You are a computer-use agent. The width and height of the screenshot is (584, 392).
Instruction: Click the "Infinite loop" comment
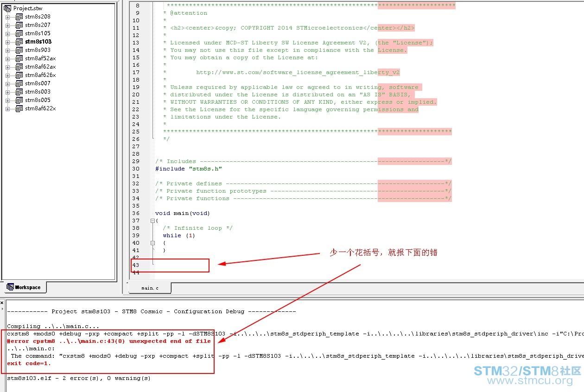(x=197, y=228)
